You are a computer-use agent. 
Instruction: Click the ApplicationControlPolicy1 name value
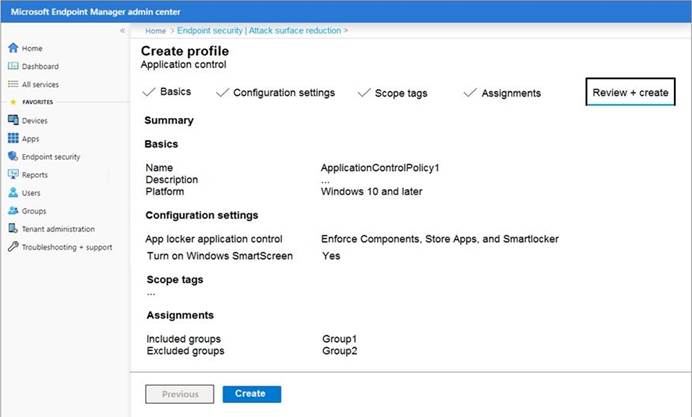(380, 168)
